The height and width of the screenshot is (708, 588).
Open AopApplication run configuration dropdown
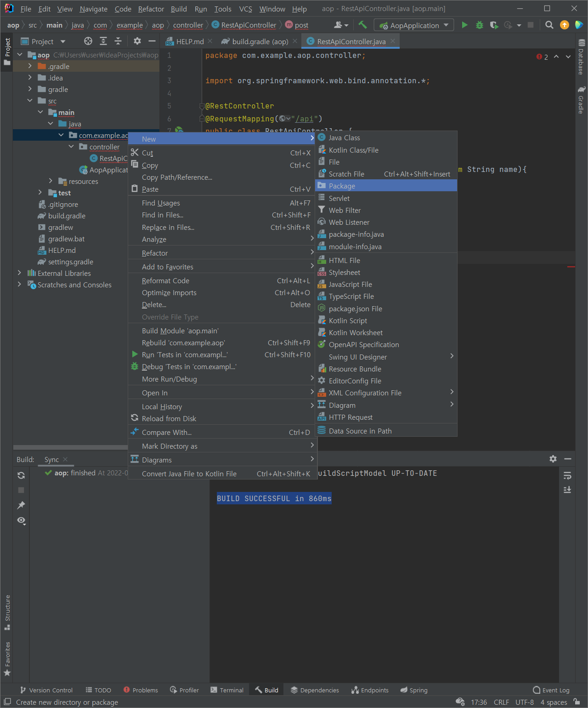tap(414, 25)
